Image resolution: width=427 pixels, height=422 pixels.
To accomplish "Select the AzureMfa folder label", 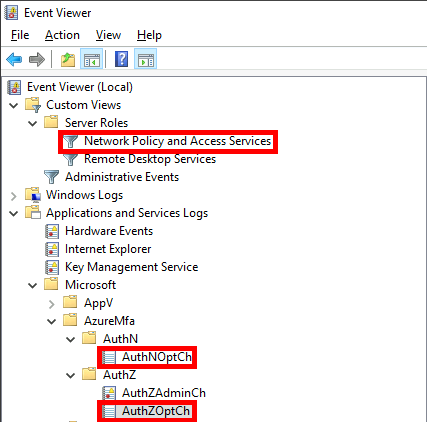I will [x=109, y=321].
